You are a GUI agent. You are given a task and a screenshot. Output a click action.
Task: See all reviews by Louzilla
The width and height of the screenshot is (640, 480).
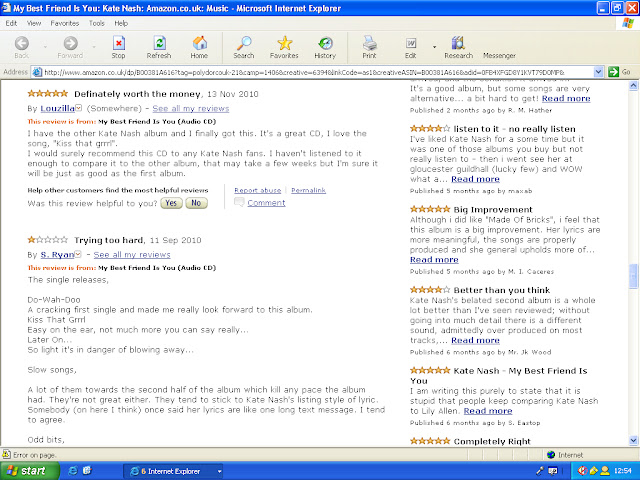pyautogui.click(x=191, y=108)
